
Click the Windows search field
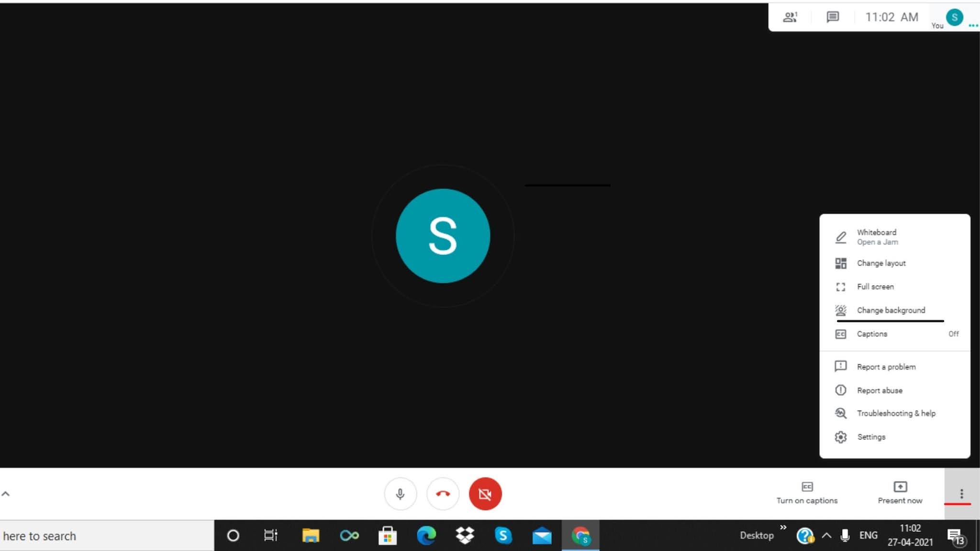(x=96, y=536)
